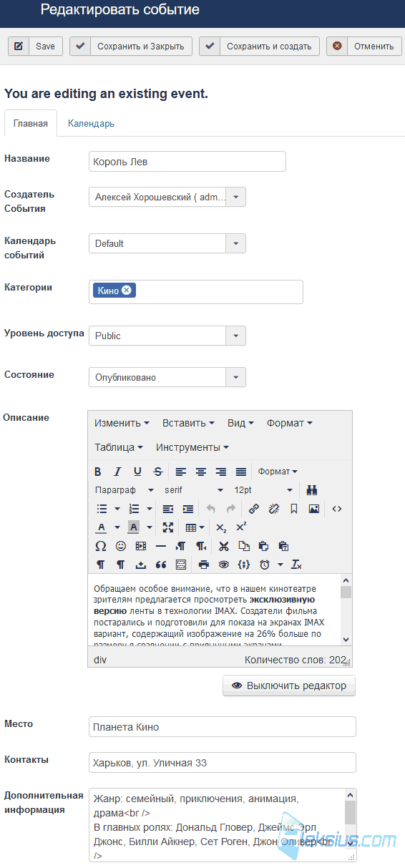The height and width of the screenshot is (868, 405).
Task: Click the Место input field
Action: (223, 726)
